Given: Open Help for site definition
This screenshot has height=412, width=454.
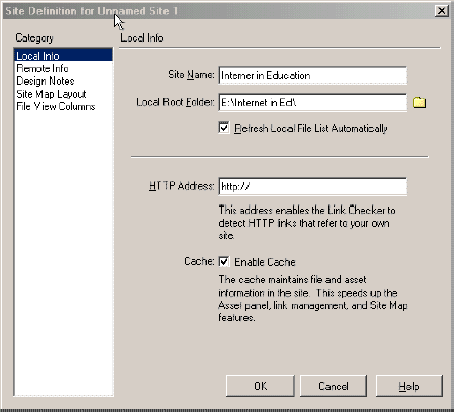Looking at the screenshot, I should (x=409, y=386).
